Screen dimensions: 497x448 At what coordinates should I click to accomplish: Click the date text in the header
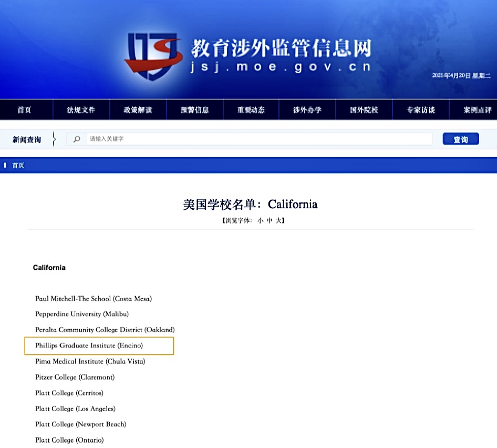tap(461, 76)
